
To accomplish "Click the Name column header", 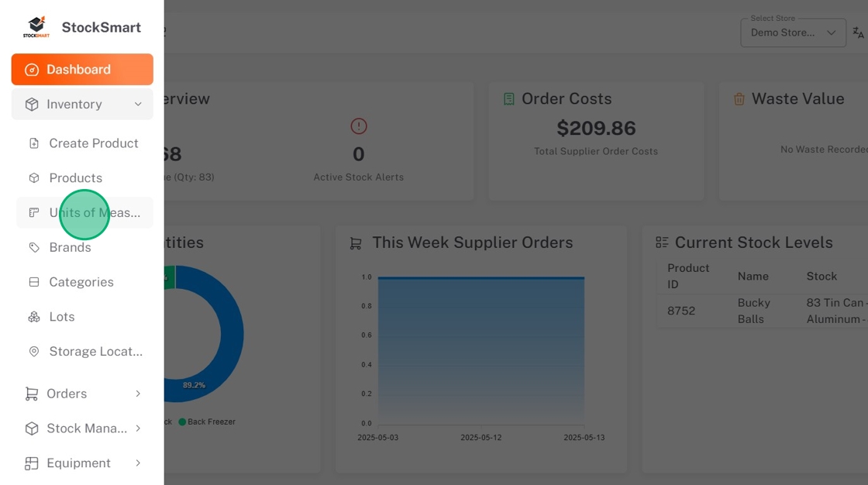I will coord(753,277).
